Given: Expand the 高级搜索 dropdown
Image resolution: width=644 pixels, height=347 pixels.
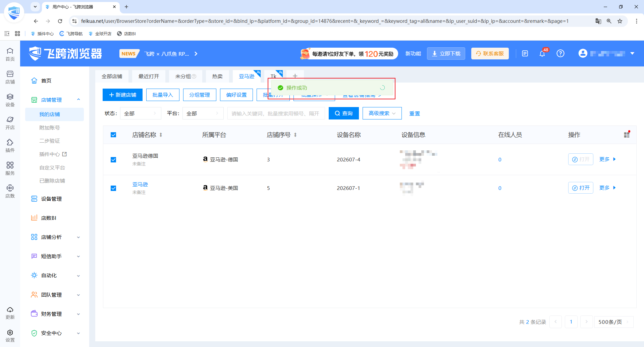Looking at the screenshot, I should click(x=382, y=113).
